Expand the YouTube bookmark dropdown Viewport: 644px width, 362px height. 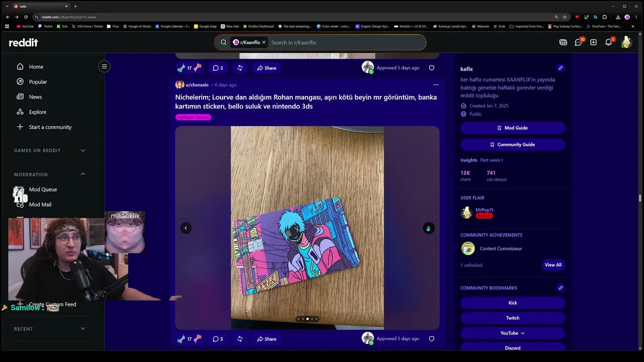(513, 333)
